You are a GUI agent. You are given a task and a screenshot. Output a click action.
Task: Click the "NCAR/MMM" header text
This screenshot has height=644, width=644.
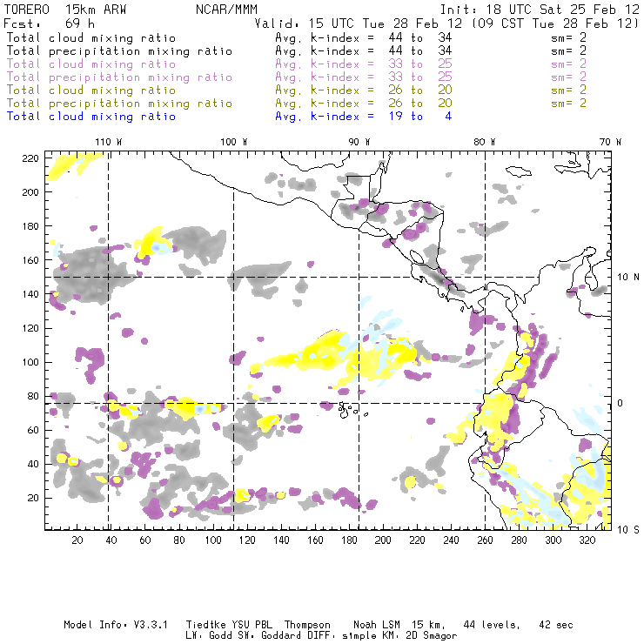227,10
